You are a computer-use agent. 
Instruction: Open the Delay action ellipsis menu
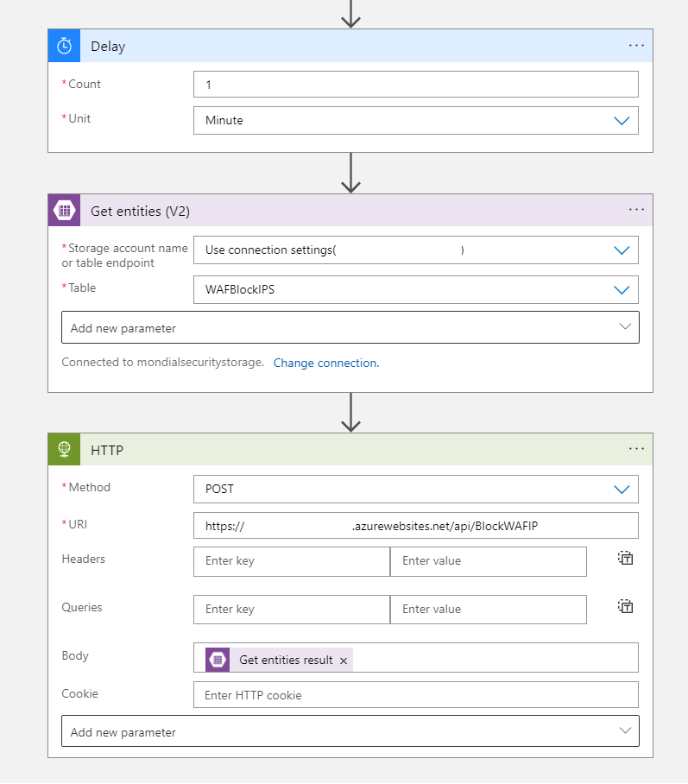(x=636, y=46)
